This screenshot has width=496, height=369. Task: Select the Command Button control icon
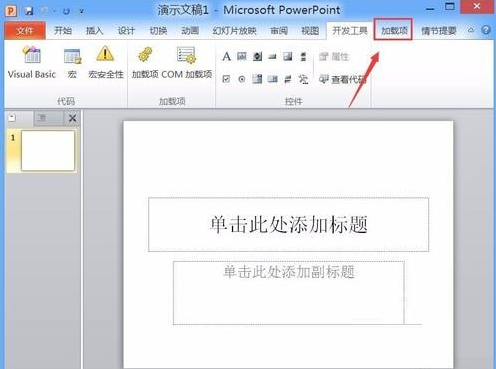coord(272,57)
